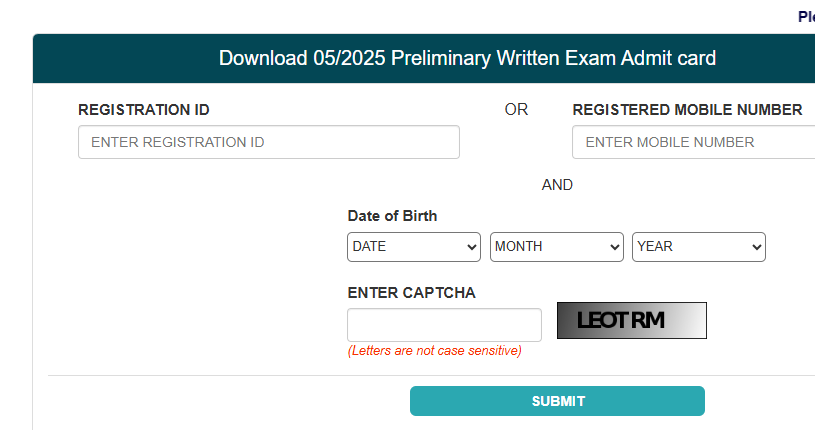Click the Registration ID input field
The image size is (815, 430).
pos(268,142)
